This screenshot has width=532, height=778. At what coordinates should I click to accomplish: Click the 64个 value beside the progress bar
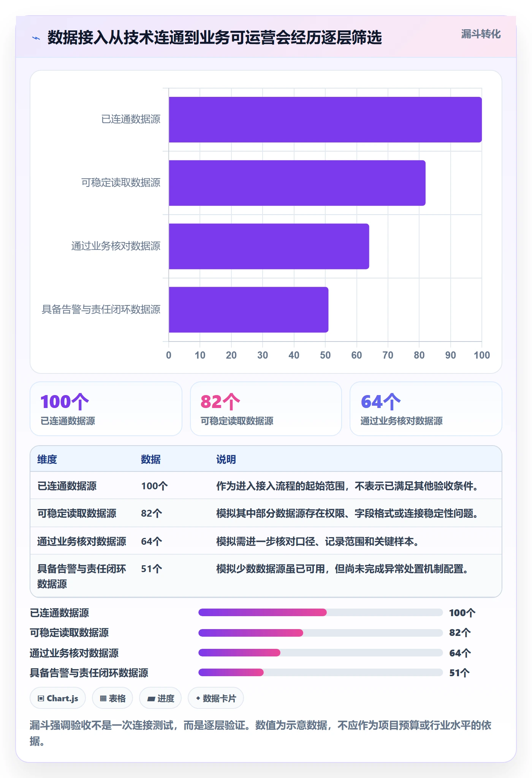pyautogui.click(x=460, y=653)
